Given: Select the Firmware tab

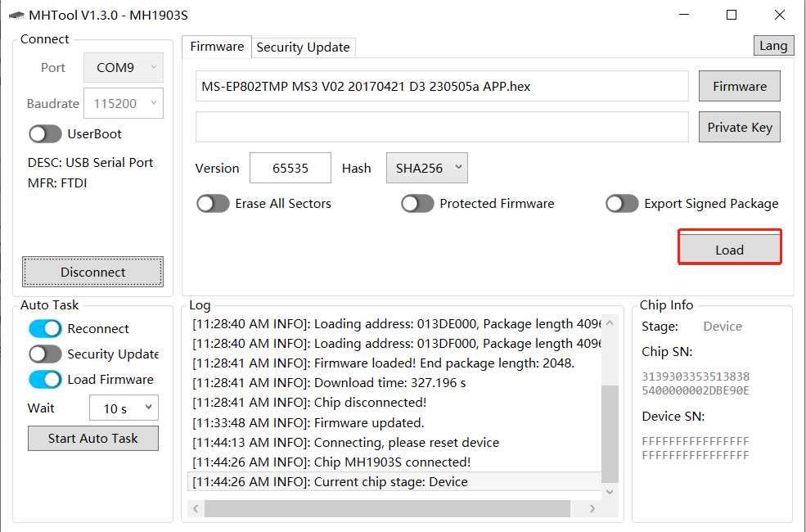Looking at the screenshot, I should pos(217,47).
